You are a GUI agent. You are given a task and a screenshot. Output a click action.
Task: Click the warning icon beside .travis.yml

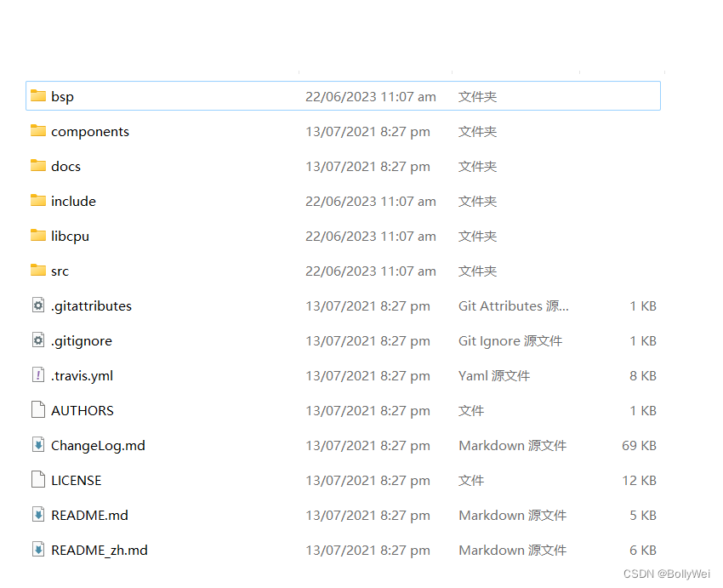37,375
